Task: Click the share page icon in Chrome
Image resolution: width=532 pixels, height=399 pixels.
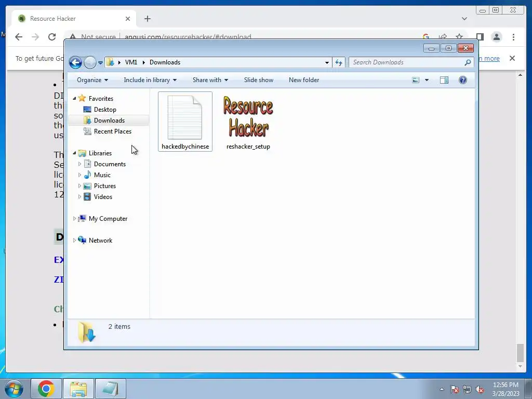Action: 443,37
